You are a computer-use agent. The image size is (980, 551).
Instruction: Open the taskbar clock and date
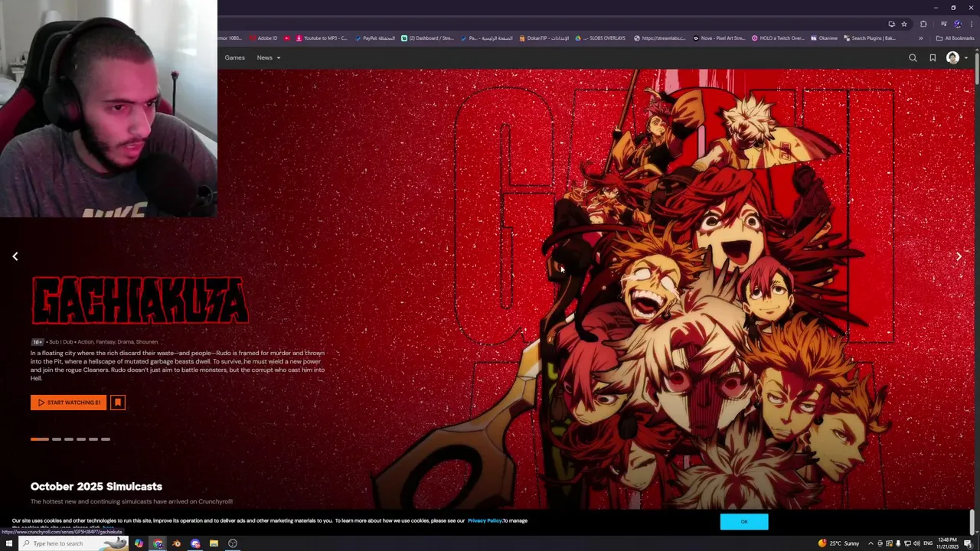tap(948, 543)
